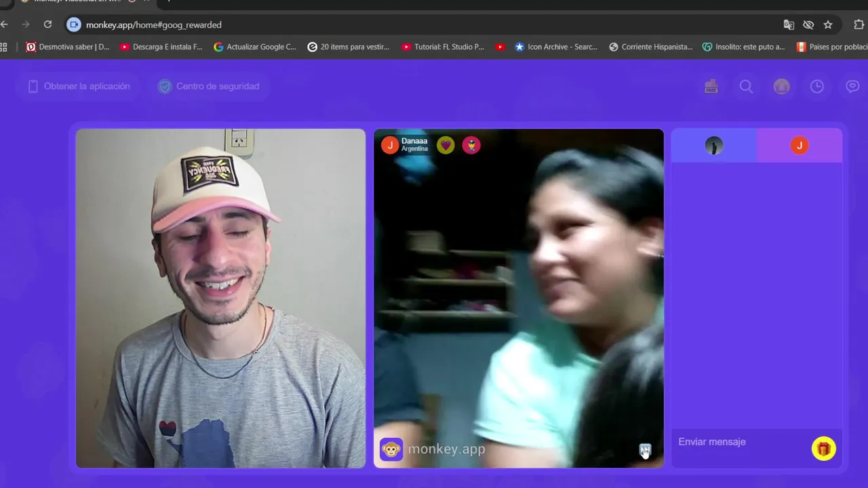Click the purple heart badge beside Danaaa
868x488 pixels.
[x=446, y=145]
